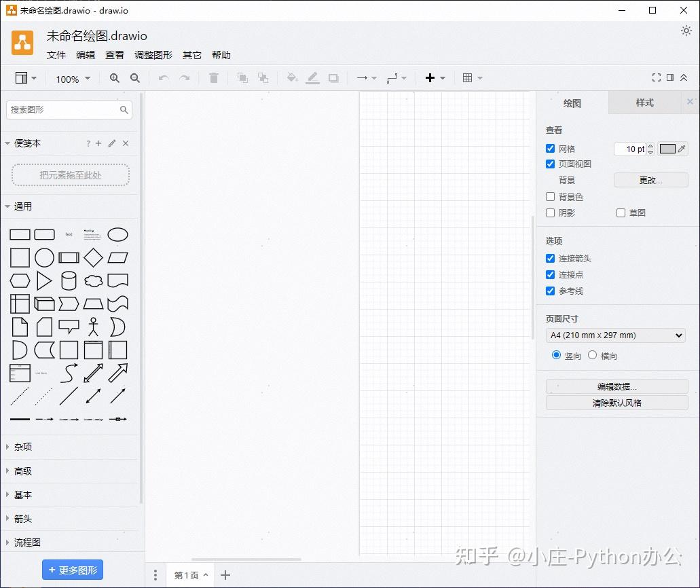700x588 pixels.
Task: Select the hexagon shape in the General palette
Action: tap(20, 281)
